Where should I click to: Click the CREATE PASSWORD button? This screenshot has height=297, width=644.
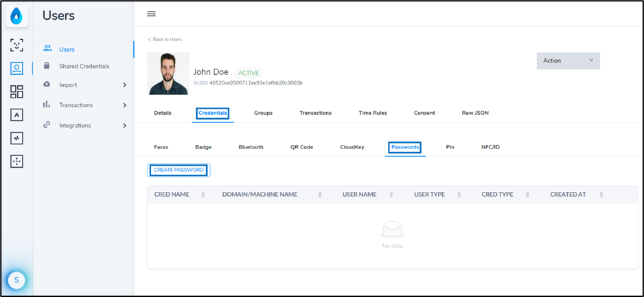click(x=179, y=170)
